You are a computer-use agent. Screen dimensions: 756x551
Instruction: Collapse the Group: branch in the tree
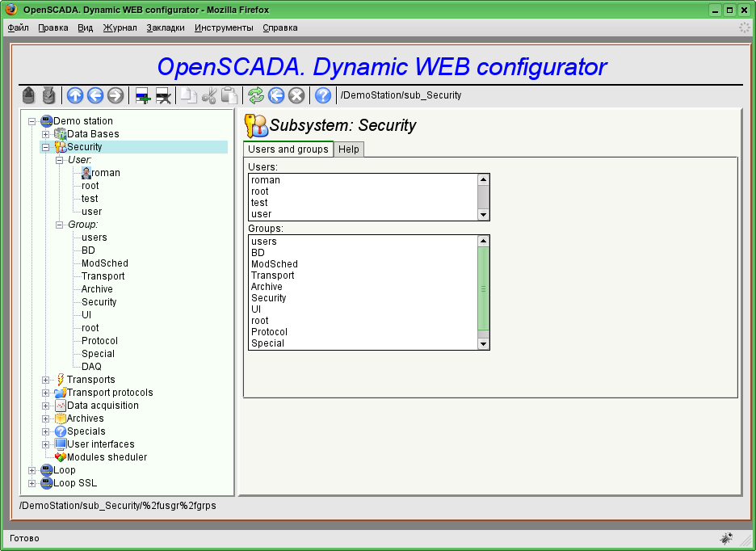(59, 225)
